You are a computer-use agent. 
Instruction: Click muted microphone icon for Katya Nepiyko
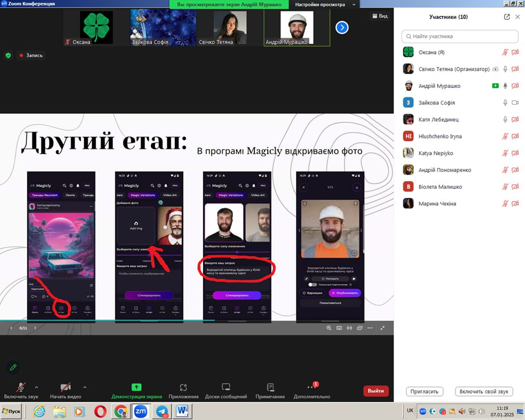[505, 153]
